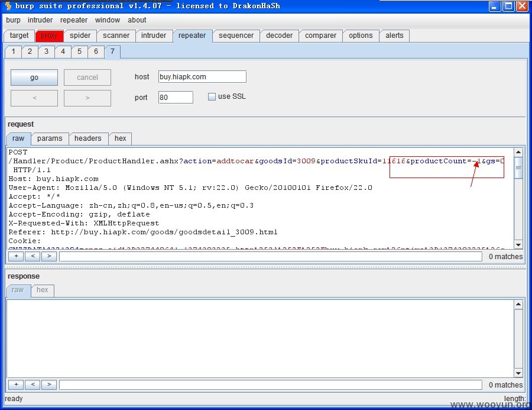Click the X-Requested-With header line
Screen dimensions: 532x410
pos(84,223)
